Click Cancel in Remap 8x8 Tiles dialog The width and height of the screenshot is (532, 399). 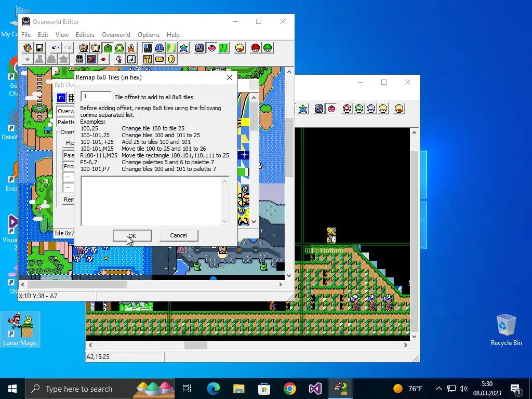tap(179, 235)
